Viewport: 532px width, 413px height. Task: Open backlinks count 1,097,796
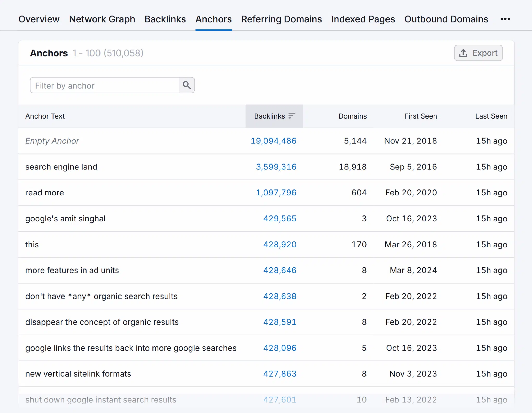coord(276,193)
